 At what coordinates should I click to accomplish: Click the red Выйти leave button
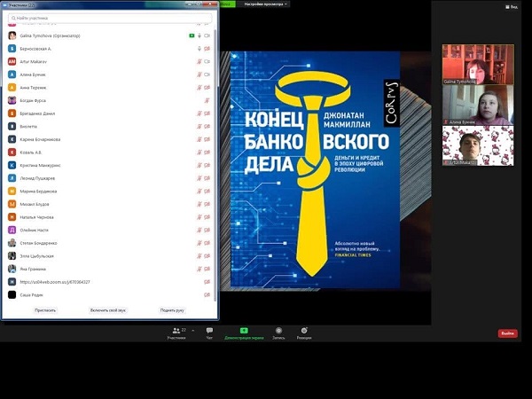[507, 333]
